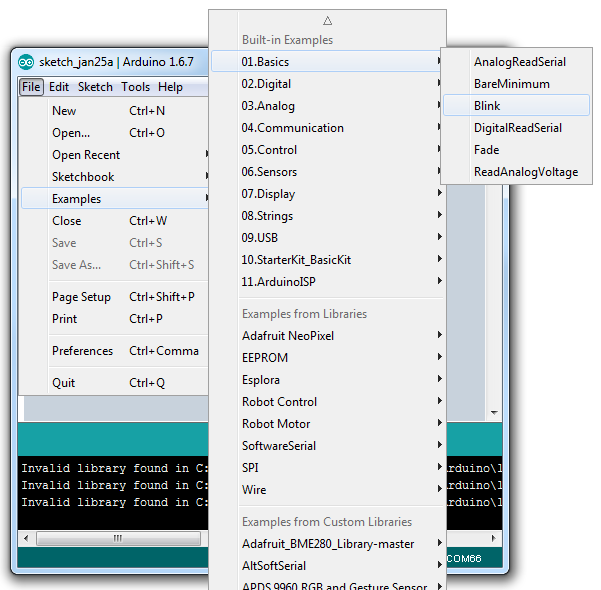Open the Help menu
Viewport: 601px width, 590px height.
point(170,87)
